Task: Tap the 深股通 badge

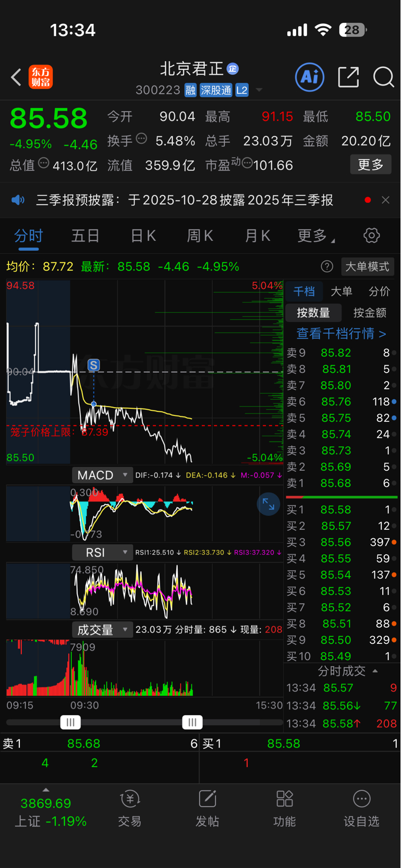Action: [x=216, y=90]
